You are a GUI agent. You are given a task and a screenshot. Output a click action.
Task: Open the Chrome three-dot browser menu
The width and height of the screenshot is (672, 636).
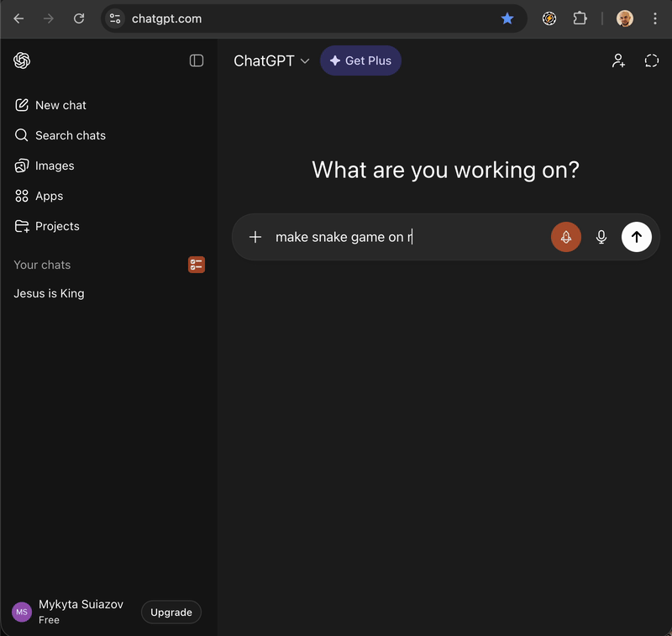coord(655,18)
